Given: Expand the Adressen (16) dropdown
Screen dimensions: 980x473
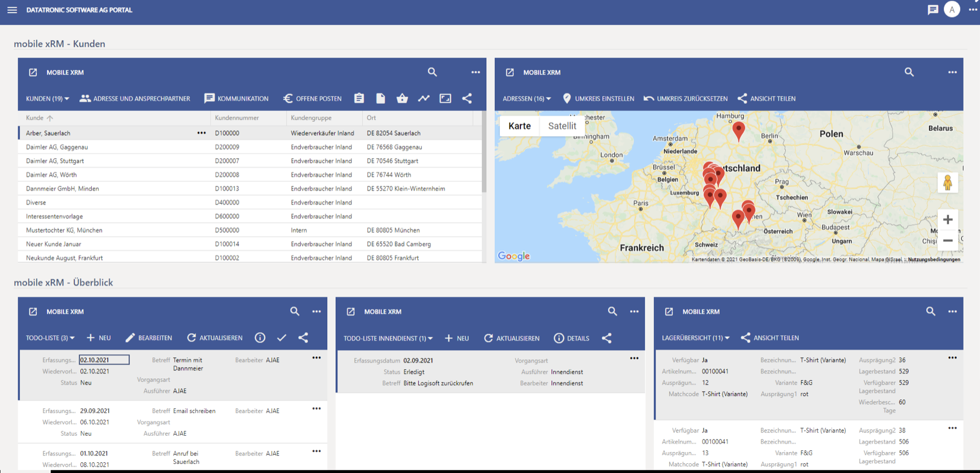Looking at the screenshot, I should pyautogui.click(x=527, y=99).
